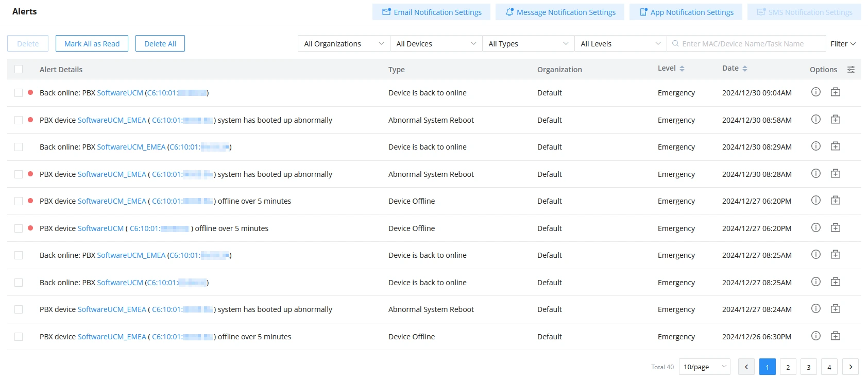Click "Total 40" pagination text

(x=662, y=367)
